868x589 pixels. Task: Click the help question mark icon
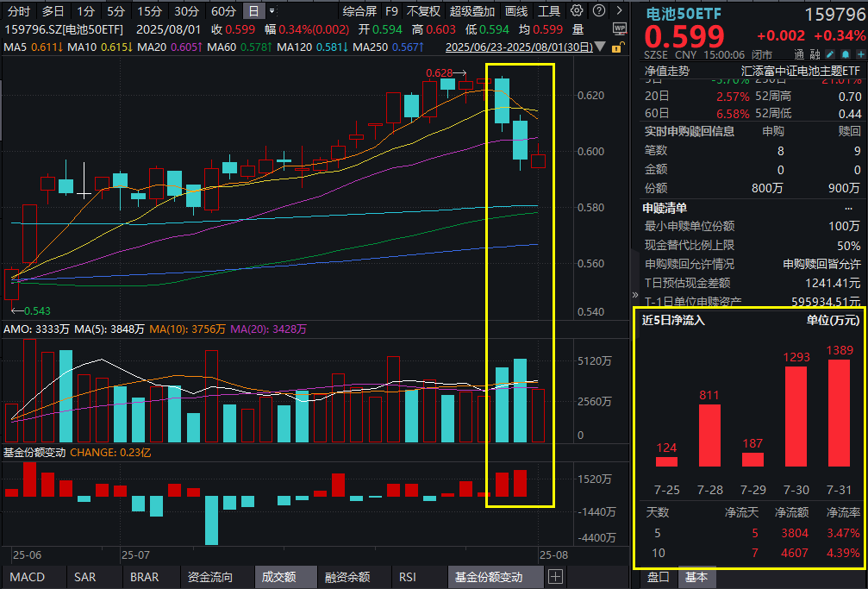pyautogui.click(x=598, y=10)
